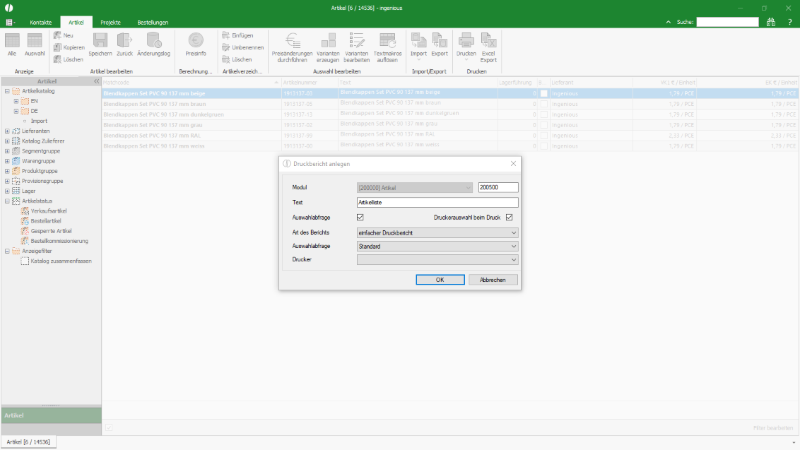Viewport: 800px width, 450px height.
Task: Open the Änderungslog
Action: [x=154, y=44]
